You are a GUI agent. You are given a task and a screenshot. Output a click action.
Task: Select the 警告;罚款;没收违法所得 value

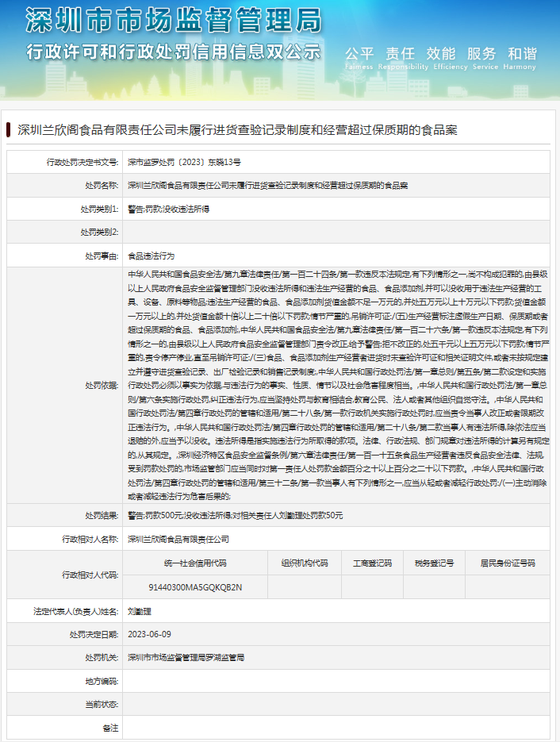(x=168, y=209)
